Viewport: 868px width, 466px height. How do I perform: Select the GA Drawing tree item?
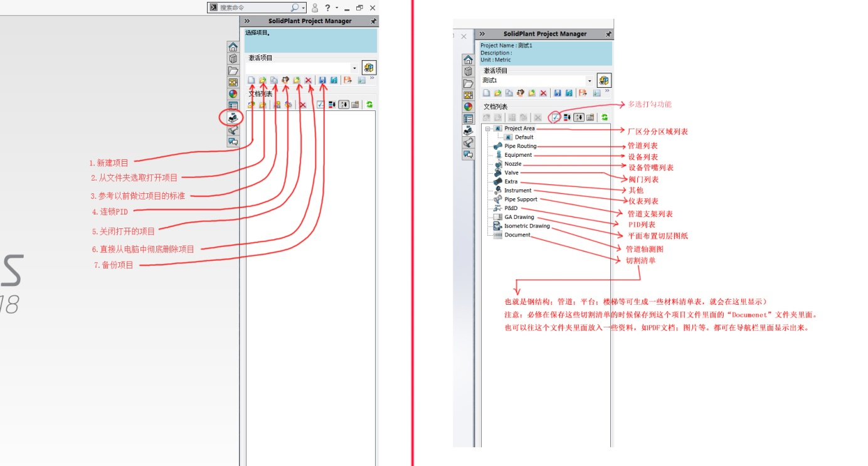point(519,217)
